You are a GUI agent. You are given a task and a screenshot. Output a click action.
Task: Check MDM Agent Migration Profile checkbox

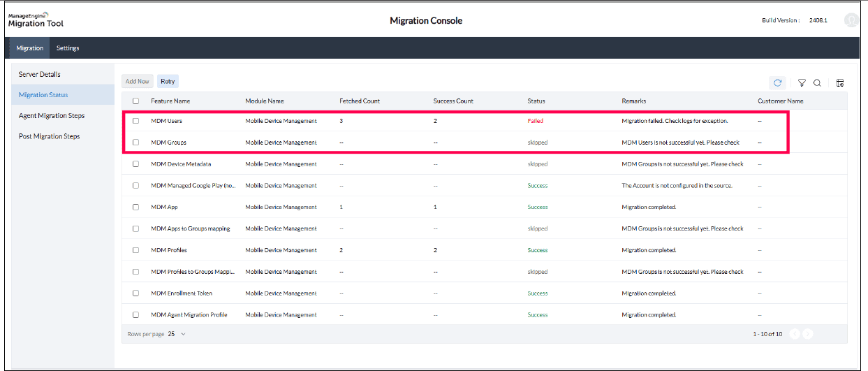click(x=135, y=315)
